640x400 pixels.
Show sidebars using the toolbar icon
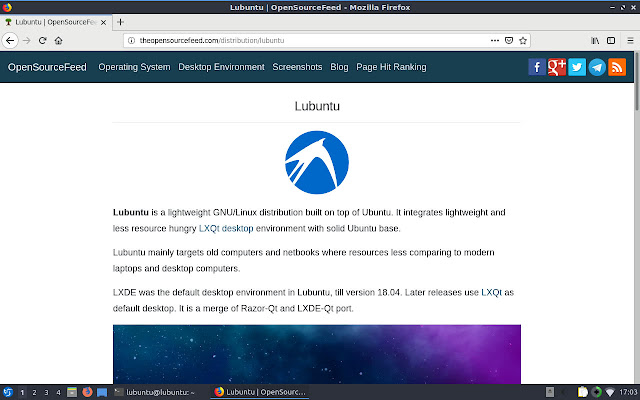[611, 40]
